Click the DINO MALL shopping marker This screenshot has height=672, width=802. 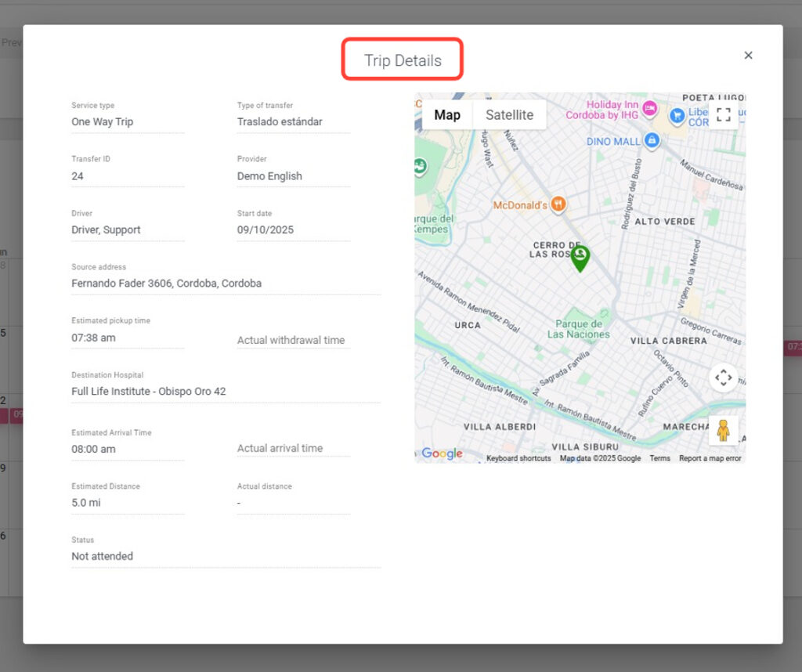[x=652, y=141]
